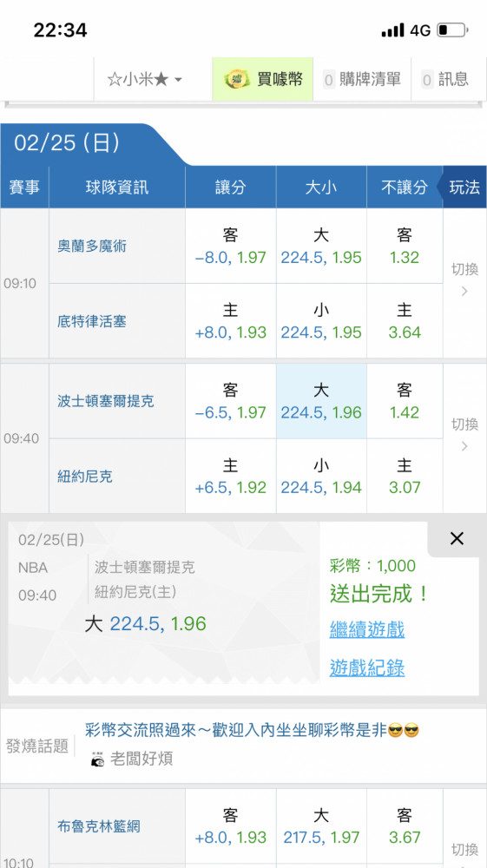Click the 玩法 header arrow tab
This screenshot has width=487, height=868.
click(x=464, y=187)
